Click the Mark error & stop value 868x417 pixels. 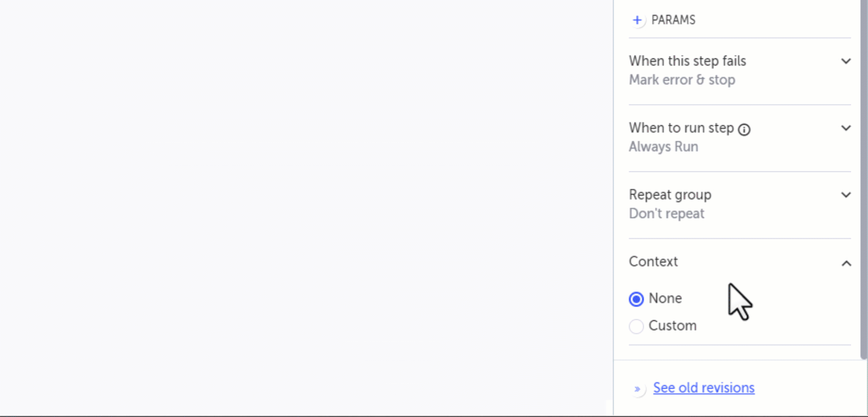pyautogui.click(x=682, y=80)
